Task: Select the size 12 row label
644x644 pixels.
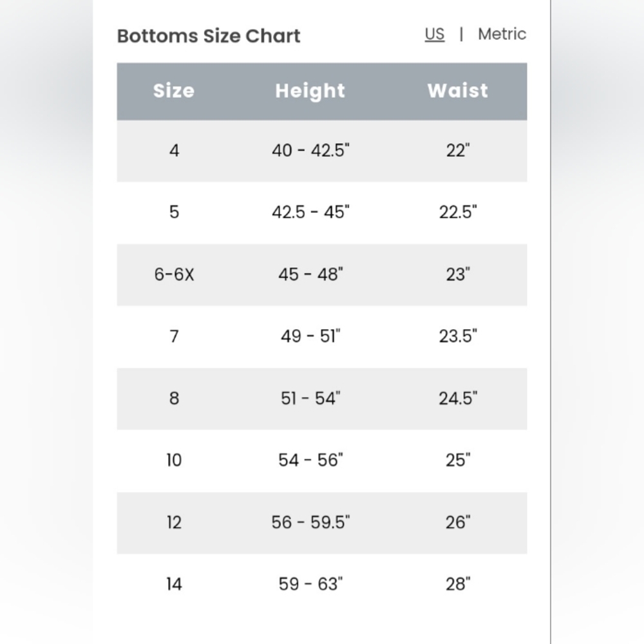Action: [174, 522]
